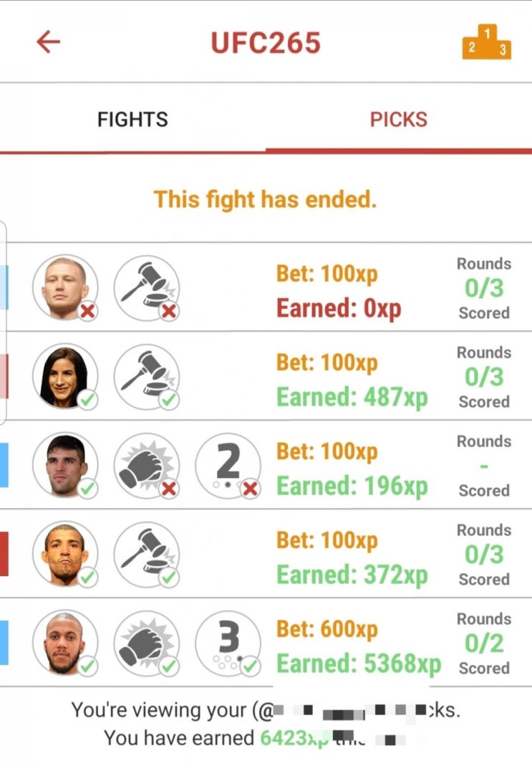The width and height of the screenshot is (532, 766).
Task: Tap the round 2 prediction icon
Action: [228, 466]
